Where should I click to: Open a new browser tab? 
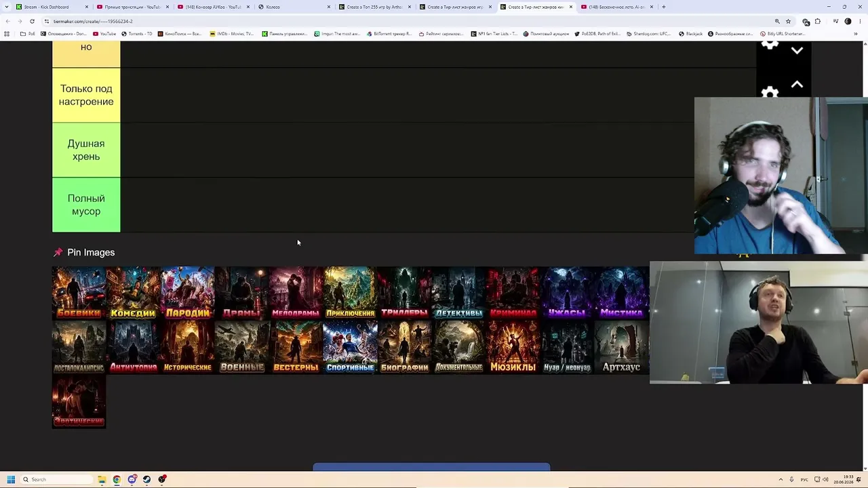663,7
